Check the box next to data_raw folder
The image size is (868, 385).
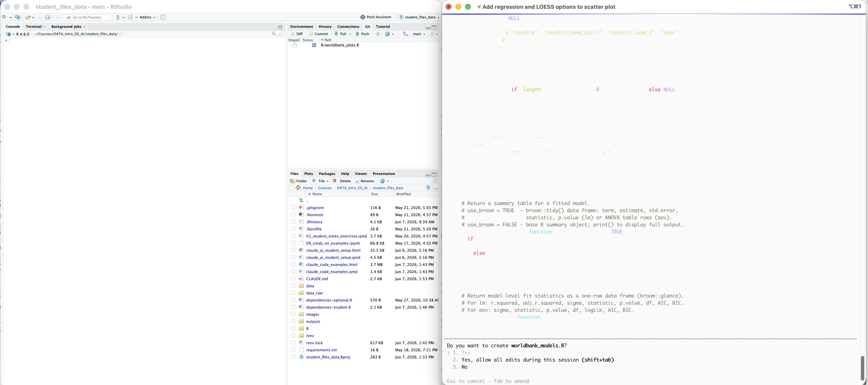pyautogui.click(x=293, y=293)
